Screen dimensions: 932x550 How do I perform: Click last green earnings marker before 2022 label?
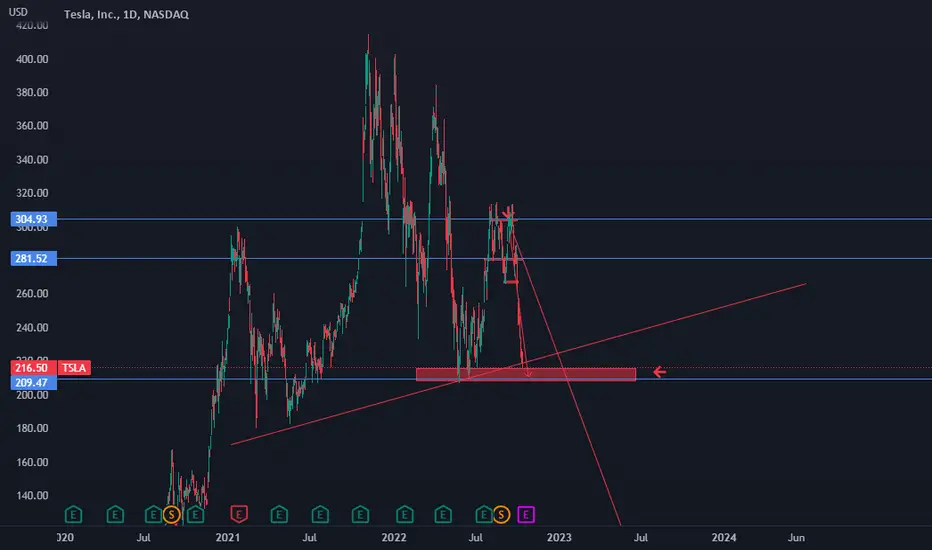click(360, 514)
